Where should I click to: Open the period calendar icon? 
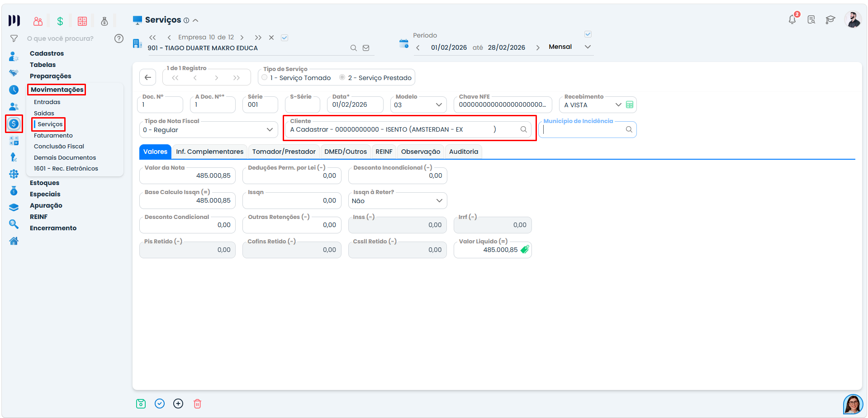click(404, 43)
